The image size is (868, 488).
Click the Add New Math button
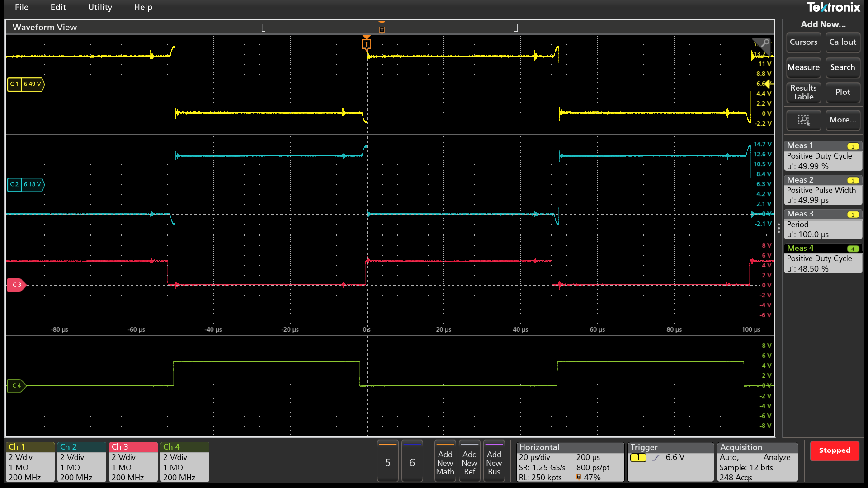tap(445, 462)
